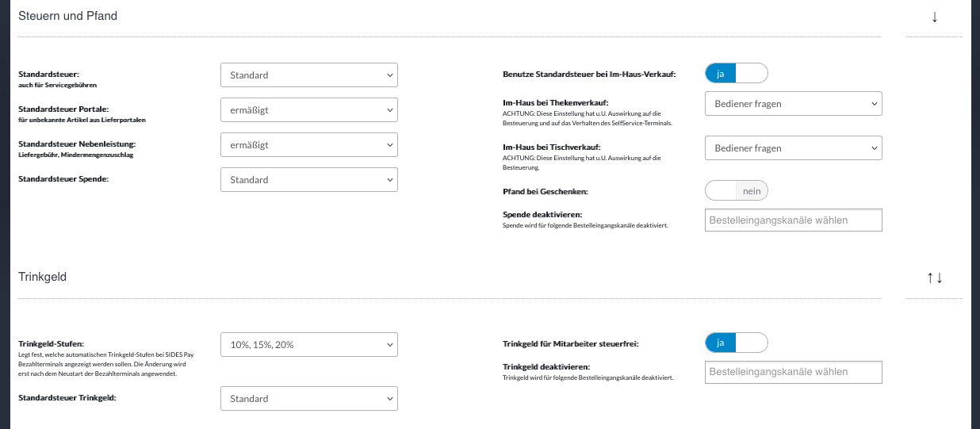The height and width of the screenshot is (429, 980).
Task: Click the Trinkgeld deaktivieren channel field
Action: tap(793, 372)
